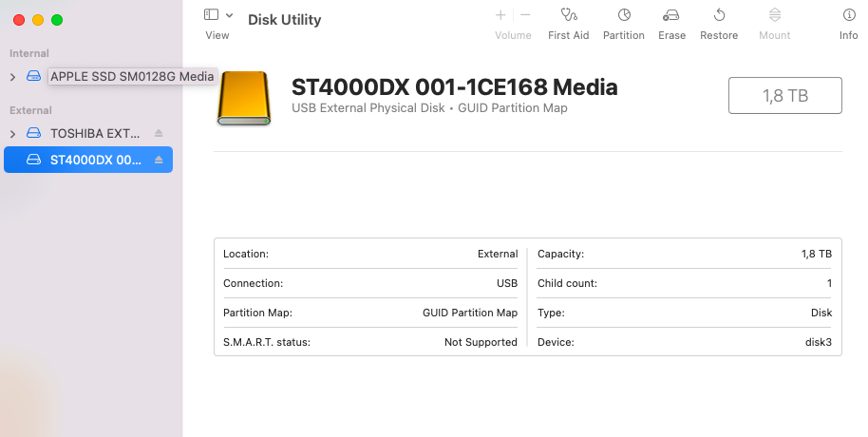Screen dimensions: 868x437
Task: Click the green zoom window button
Action: [x=57, y=19]
